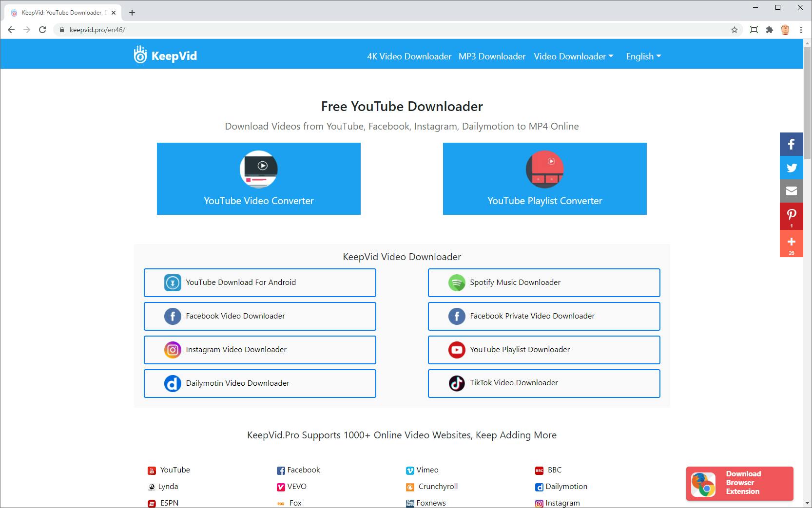812x508 pixels.
Task: Click the KeepVid Video Downloader section title
Action: [x=402, y=257]
